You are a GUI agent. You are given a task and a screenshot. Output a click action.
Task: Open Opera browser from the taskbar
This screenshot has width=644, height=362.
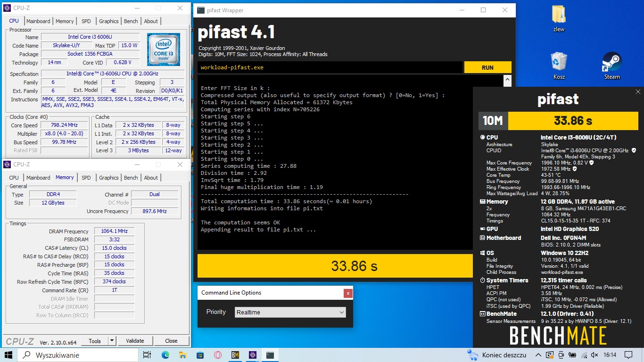[218, 355]
